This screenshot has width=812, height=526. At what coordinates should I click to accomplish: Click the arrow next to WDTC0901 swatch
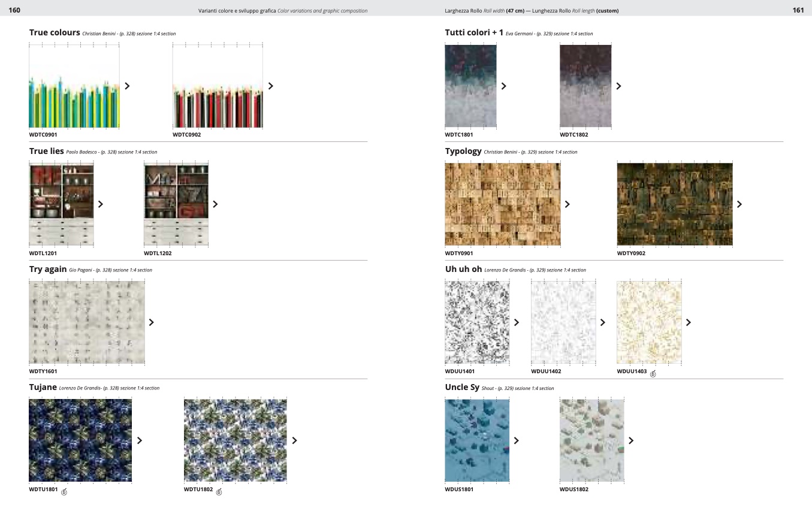(x=127, y=86)
